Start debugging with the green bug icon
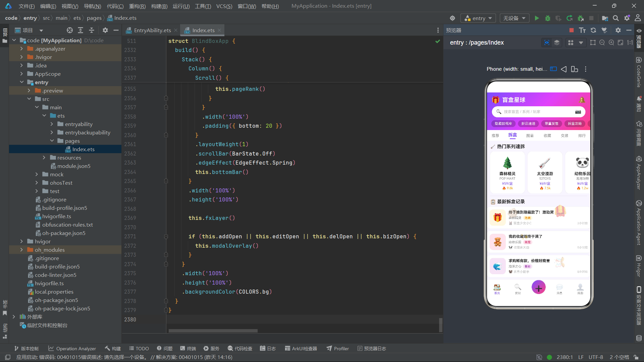Viewport: 644px width, 362px height. pyautogui.click(x=548, y=18)
